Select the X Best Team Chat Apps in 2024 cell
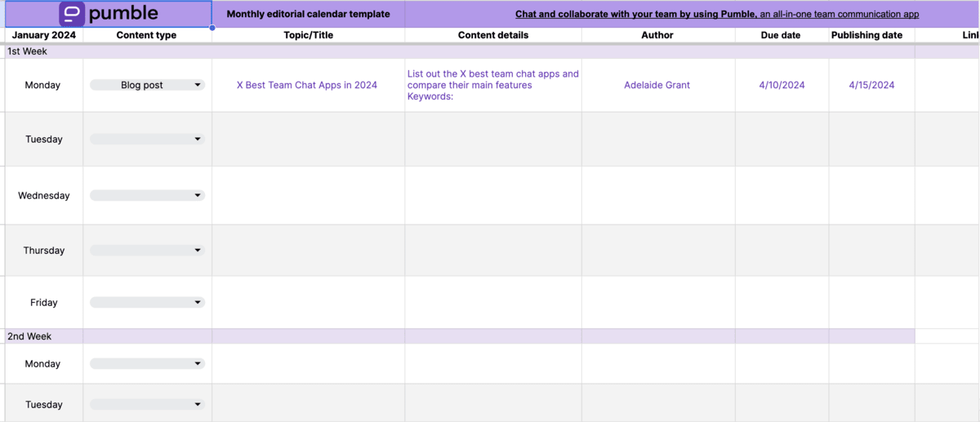 coord(309,85)
